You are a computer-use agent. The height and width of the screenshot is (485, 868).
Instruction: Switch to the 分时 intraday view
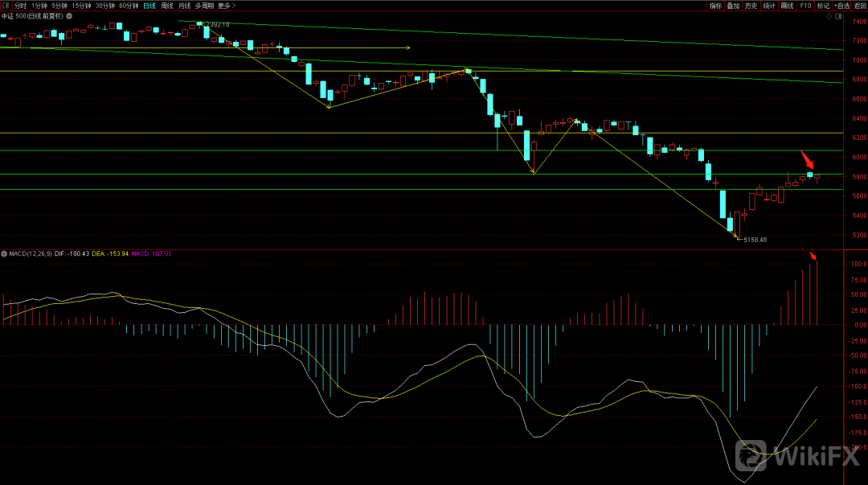[x=20, y=5]
